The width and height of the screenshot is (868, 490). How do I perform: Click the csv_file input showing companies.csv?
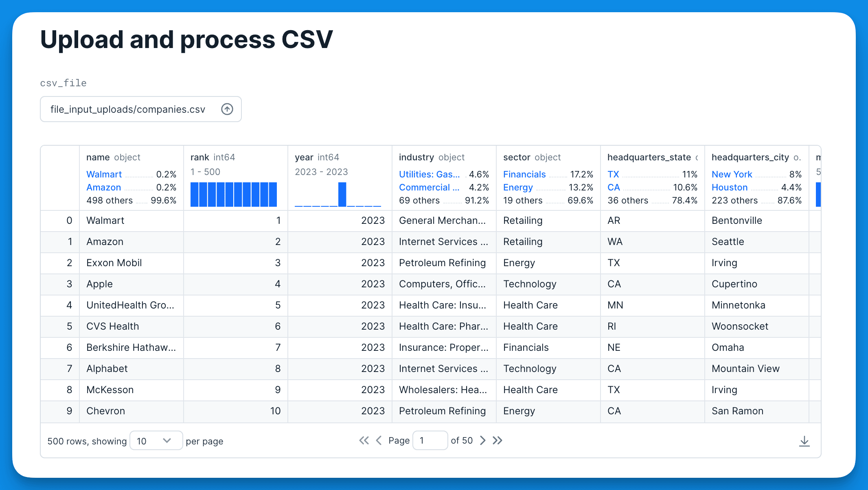(x=141, y=109)
